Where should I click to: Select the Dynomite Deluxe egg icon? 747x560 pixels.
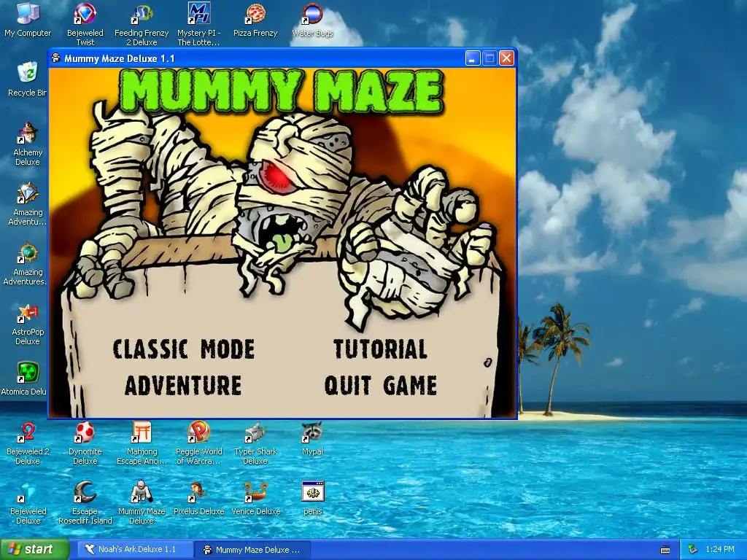(85, 443)
